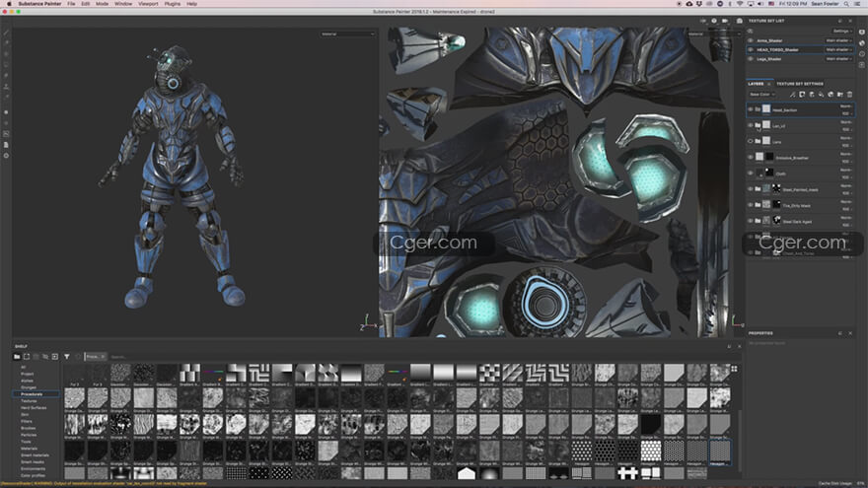868x488 pixels.
Task: Select the Steel Dark Aged layer
Action: click(x=800, y=221)
